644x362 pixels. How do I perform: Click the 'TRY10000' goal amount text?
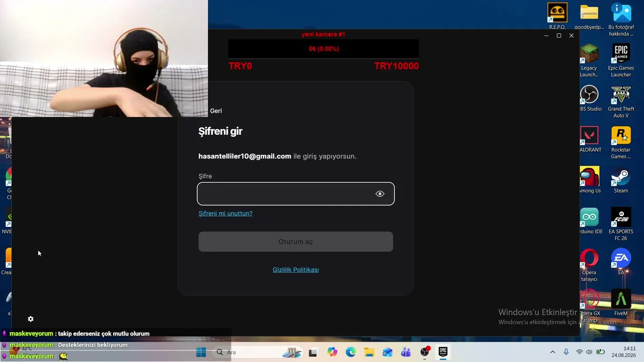tap(396, 66)
